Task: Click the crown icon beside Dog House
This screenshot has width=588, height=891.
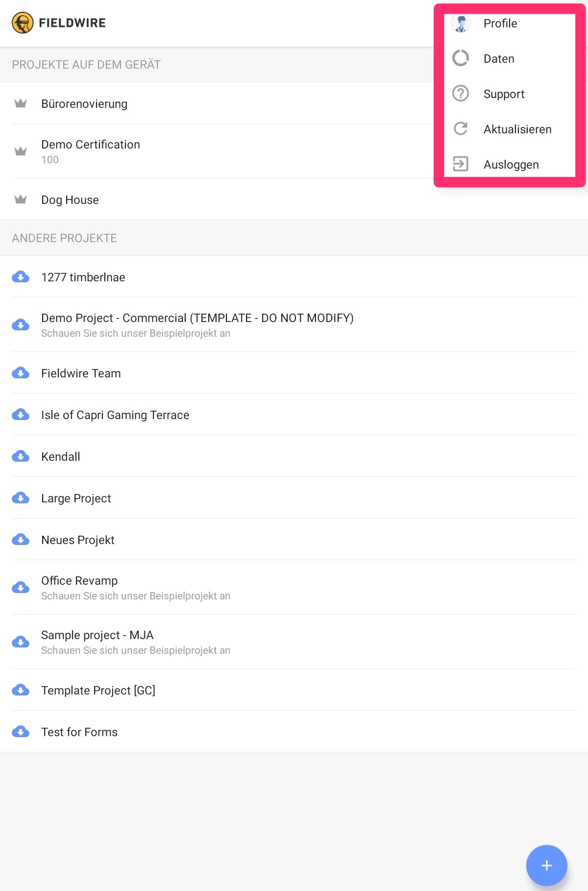Action: click(x=21, y=199)
